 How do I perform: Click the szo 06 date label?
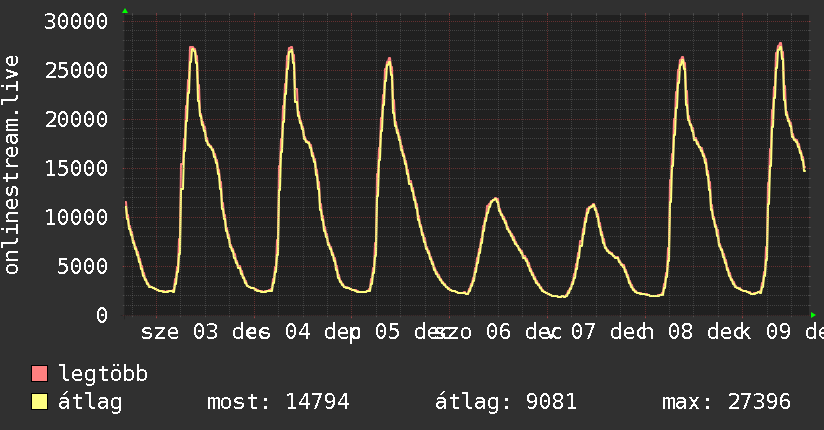tap(473, 332)
